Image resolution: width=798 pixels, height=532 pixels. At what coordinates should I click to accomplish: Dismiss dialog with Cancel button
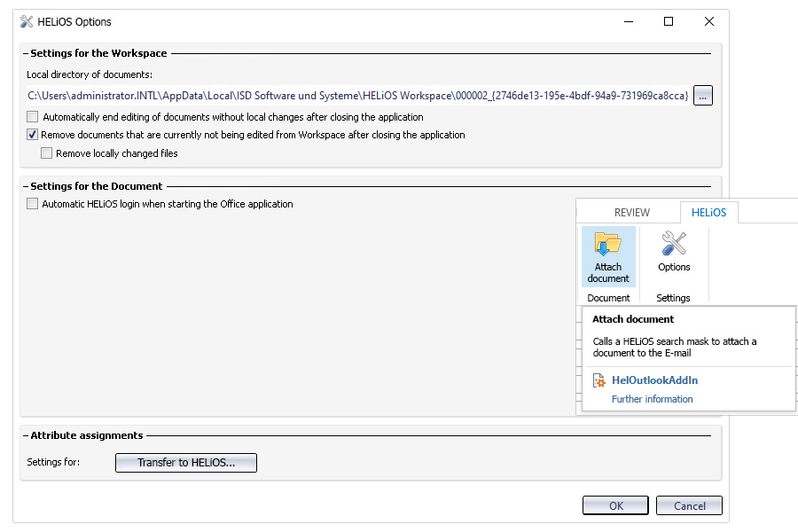689,505
